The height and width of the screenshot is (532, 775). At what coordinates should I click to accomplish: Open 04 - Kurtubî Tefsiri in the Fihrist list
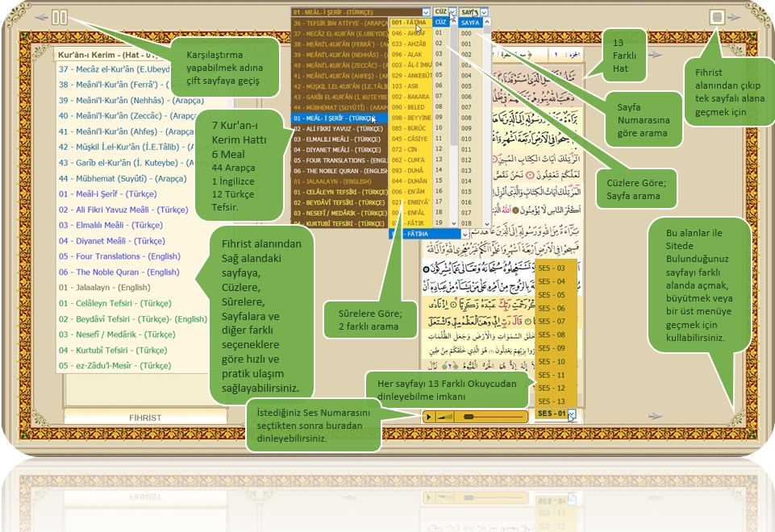(113, 350)
